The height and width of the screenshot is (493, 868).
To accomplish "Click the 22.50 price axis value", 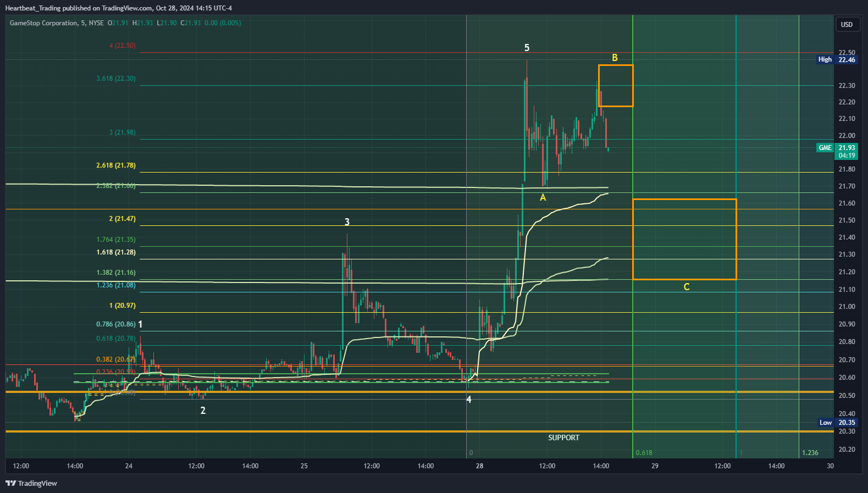I will coord(847,53).
